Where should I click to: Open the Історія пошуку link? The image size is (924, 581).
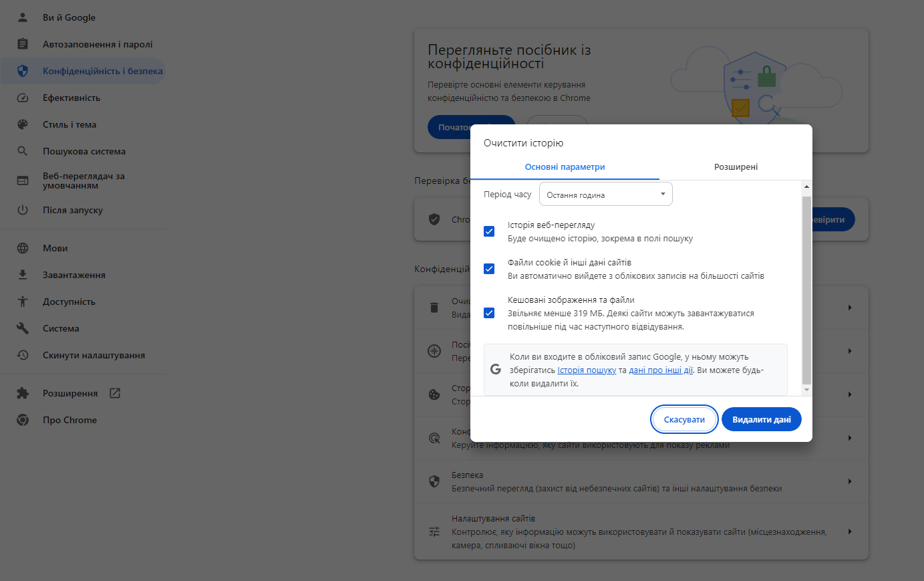(x=586, y=369)
